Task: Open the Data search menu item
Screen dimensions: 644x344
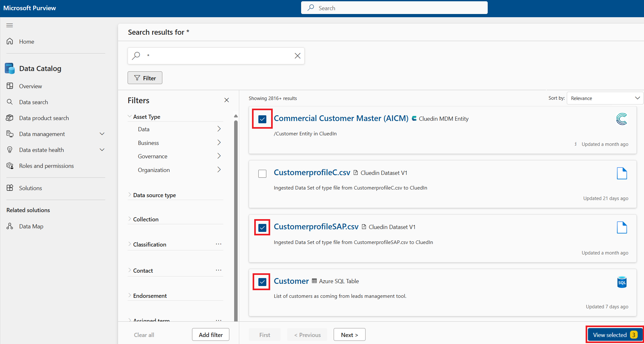Action: point(33,102)
